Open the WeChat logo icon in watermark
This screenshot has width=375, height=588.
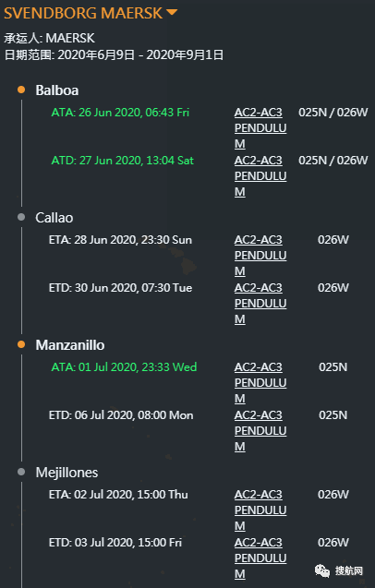pos(322,570)
